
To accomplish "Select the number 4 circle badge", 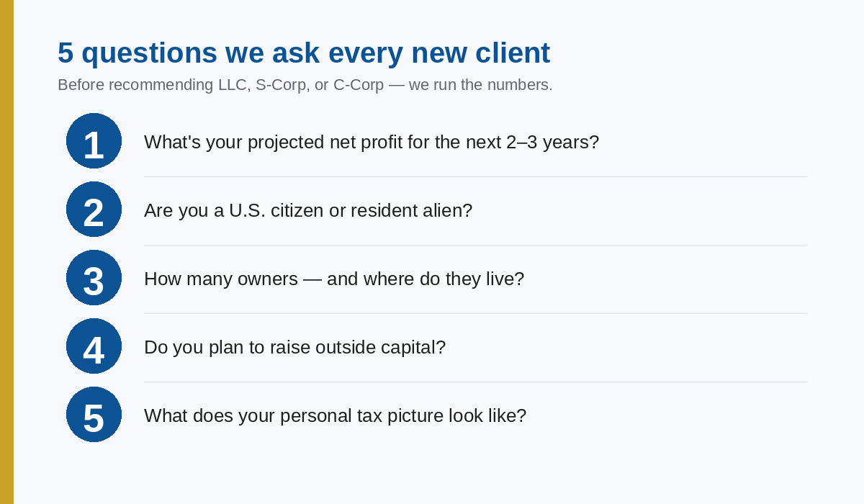I will 94,346.
